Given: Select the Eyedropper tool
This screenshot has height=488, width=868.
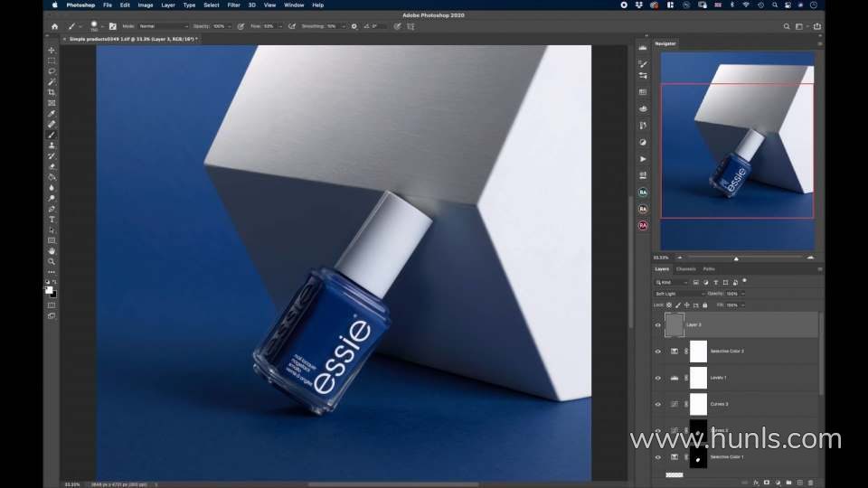Looking at the screenshot, I should pos(52,114).
